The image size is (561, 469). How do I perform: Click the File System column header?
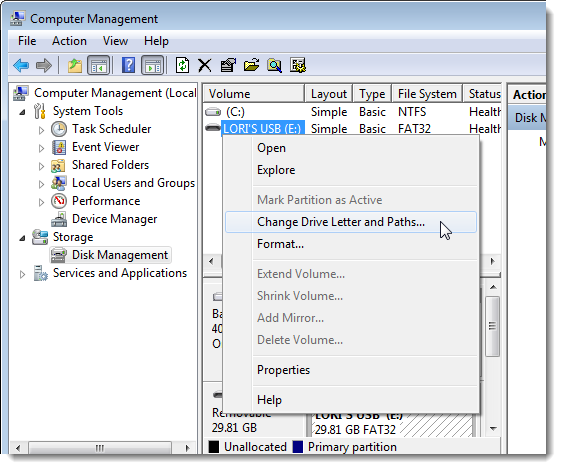coord(427,94)
